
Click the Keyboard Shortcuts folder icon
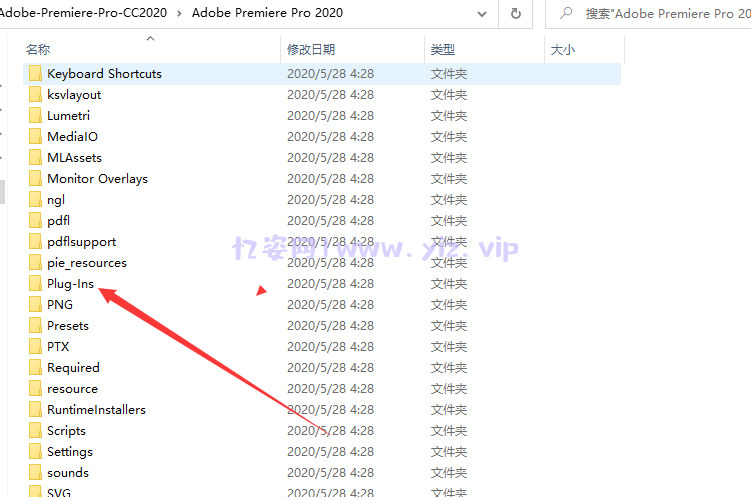click(x=35, y=74)
